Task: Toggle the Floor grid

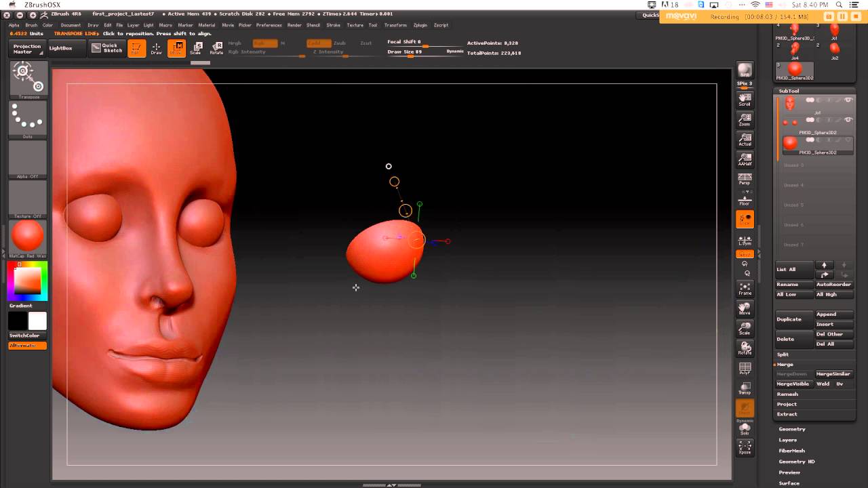Action: (745, 199)
